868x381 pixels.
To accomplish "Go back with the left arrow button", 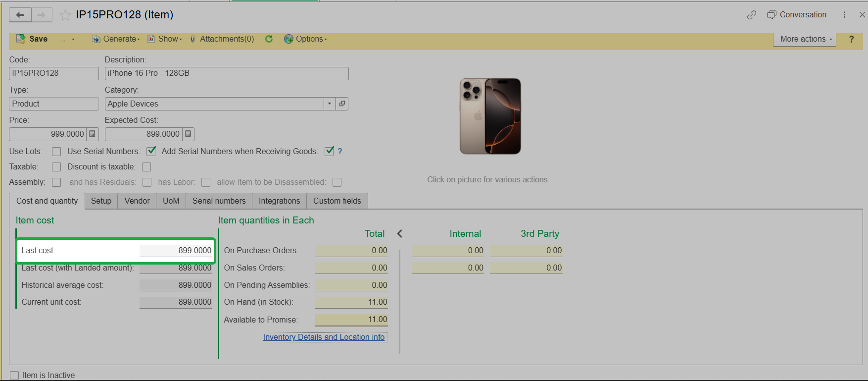I will [20, 15].
